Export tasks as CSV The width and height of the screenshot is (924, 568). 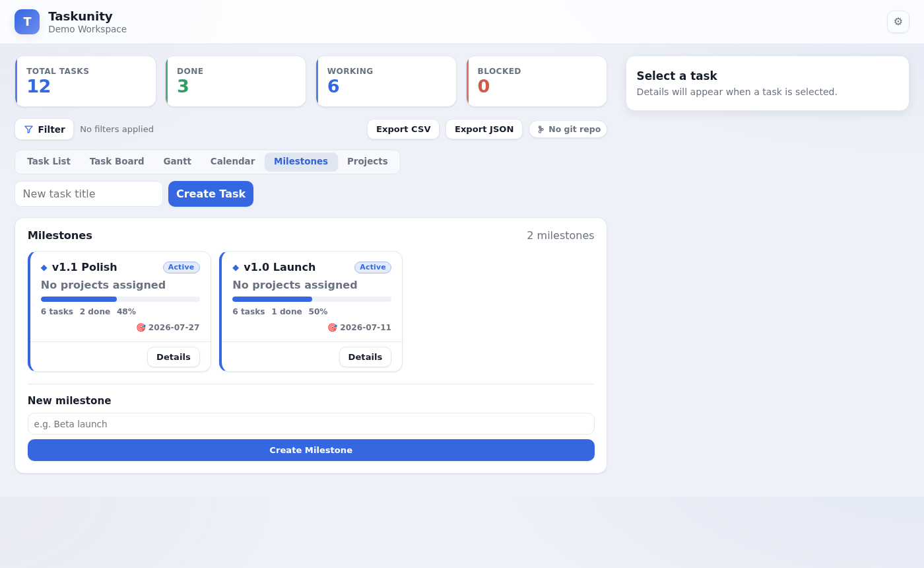(x=403, y=129)
